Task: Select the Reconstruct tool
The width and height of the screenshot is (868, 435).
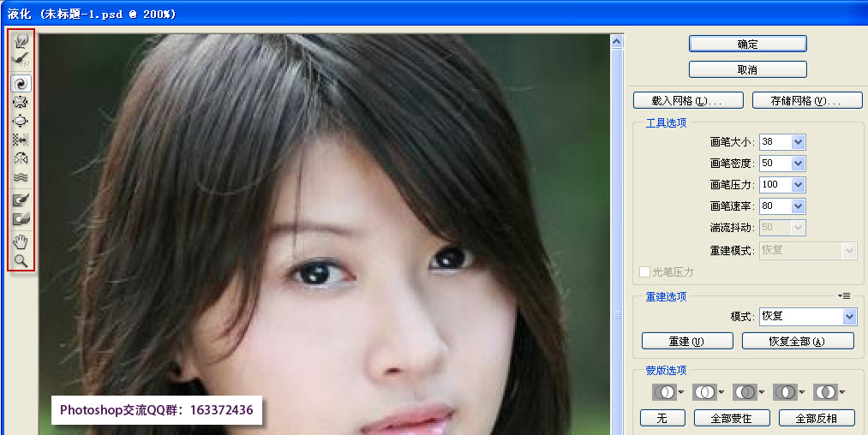Action: [x=21, y=58]
